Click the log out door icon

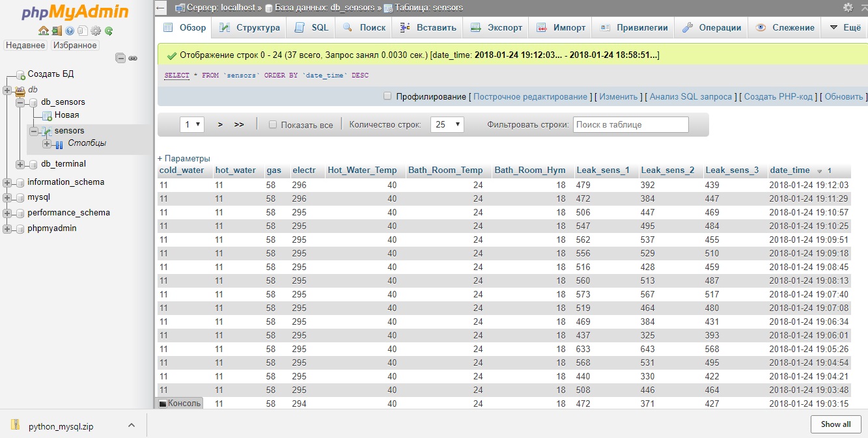[x=57, y=31]
